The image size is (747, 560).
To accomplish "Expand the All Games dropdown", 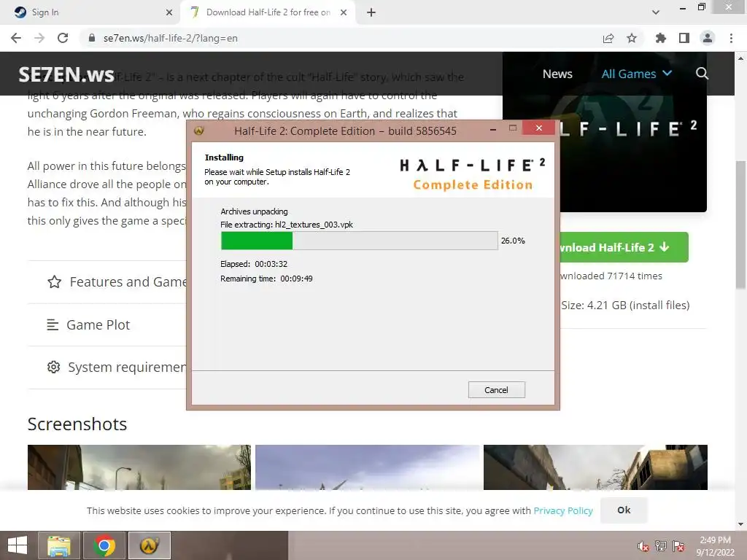I will 636,74.
